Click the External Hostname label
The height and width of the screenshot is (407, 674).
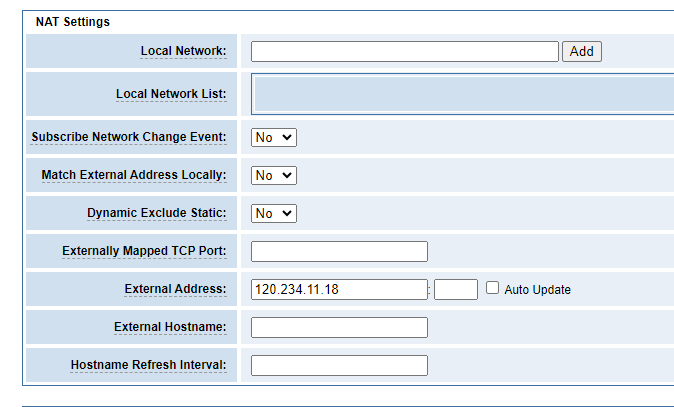[170, 327]
